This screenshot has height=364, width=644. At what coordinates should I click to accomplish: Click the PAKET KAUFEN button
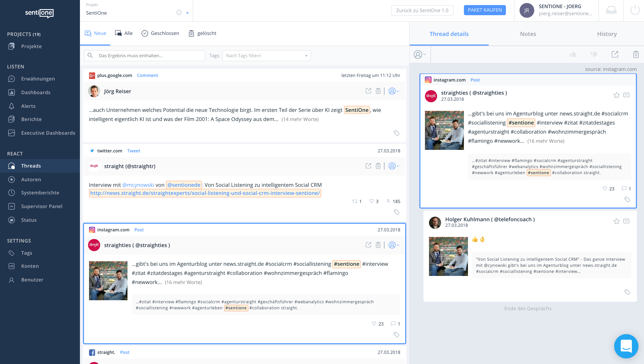coord(485,10)
